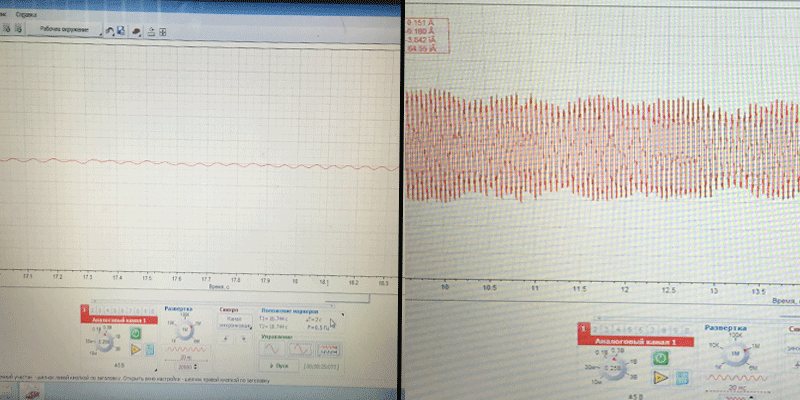Select the single sine wave control mode
800x400 pixels.
(273, 349)
